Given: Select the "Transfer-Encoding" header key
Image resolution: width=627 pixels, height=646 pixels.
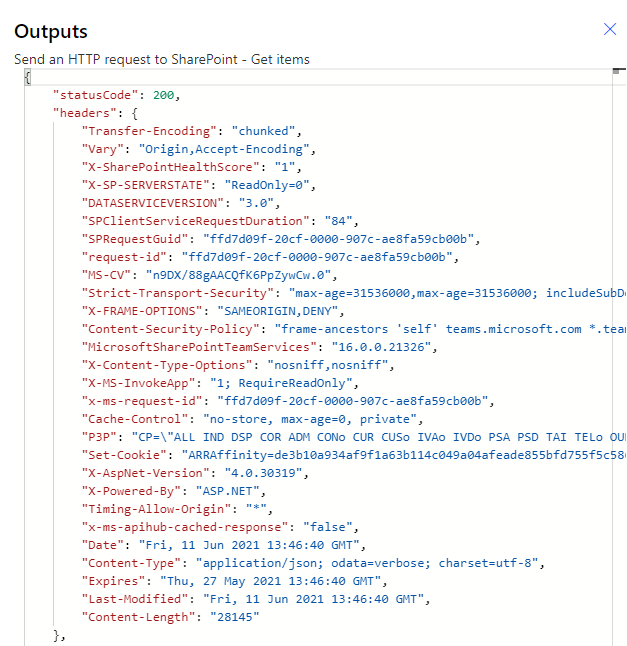Looking at the screenshot, I should click(x=150, y=131).
